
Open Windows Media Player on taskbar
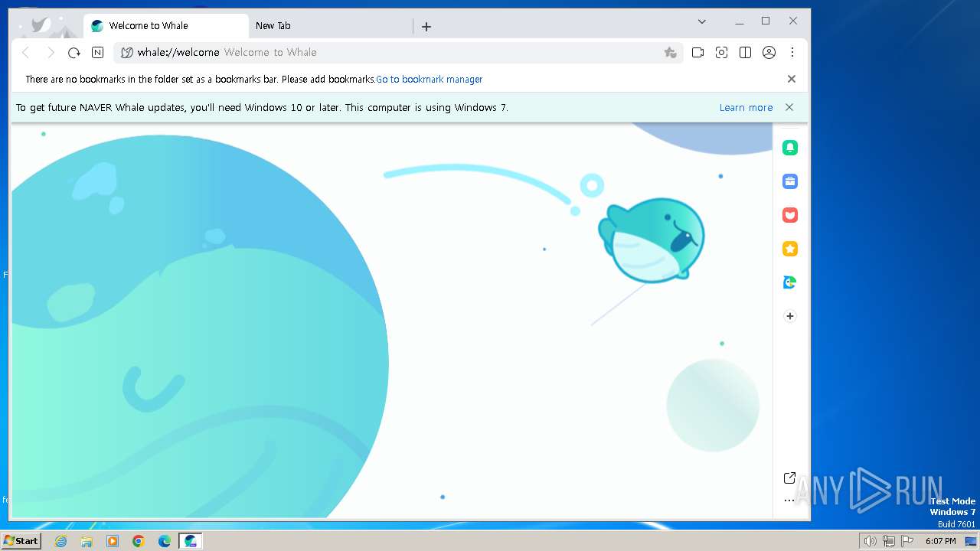click(x=113, y=541)
